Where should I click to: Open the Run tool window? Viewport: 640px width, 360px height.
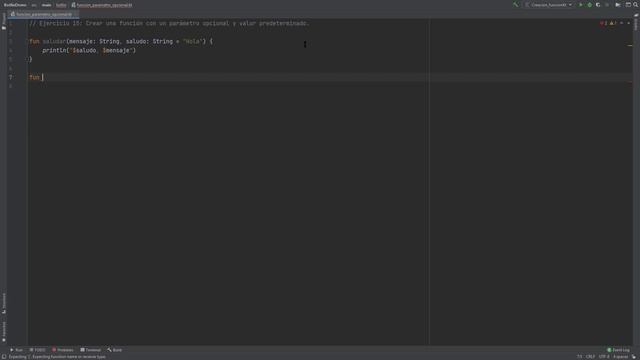(x=16, y=350)
